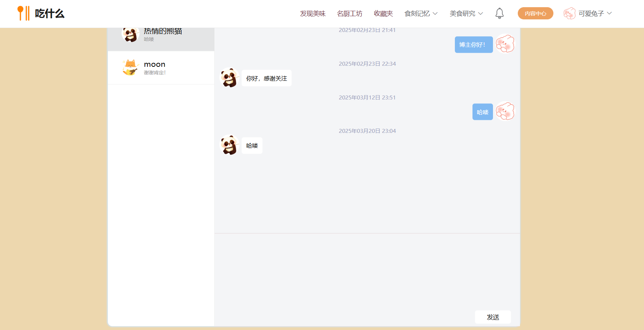Viewport: 644px width, 330px height.
Task: Expand the 美食研究 dropdown menu
Action: pos(466,13)
